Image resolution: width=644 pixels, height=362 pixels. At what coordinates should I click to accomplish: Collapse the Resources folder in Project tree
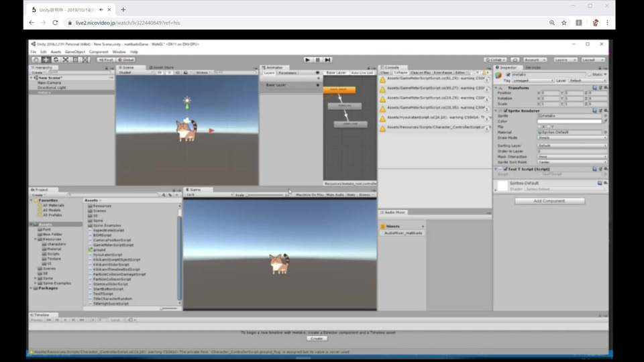[36, 239]
